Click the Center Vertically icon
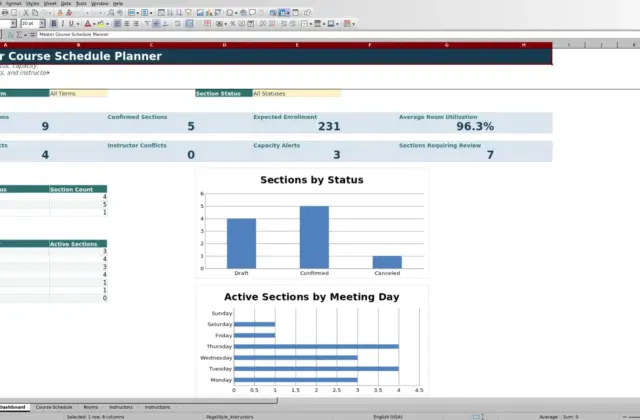640x420 pixels. (x=156, y=24)
